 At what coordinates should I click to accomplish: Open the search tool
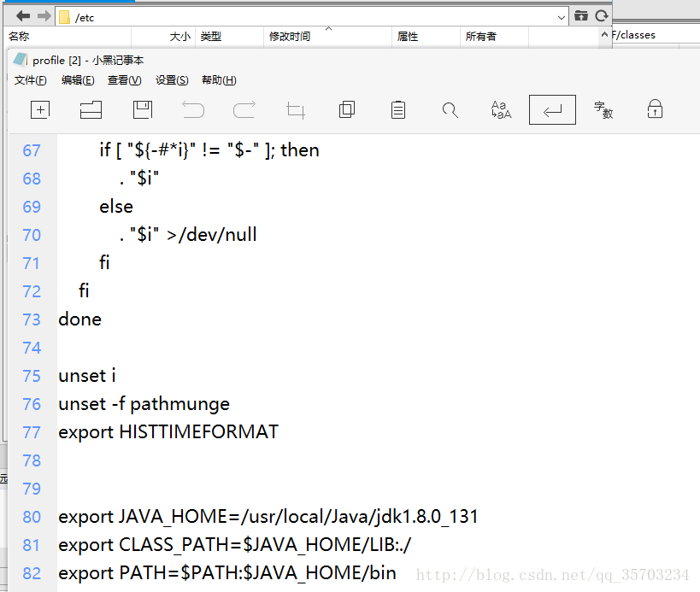448,109
